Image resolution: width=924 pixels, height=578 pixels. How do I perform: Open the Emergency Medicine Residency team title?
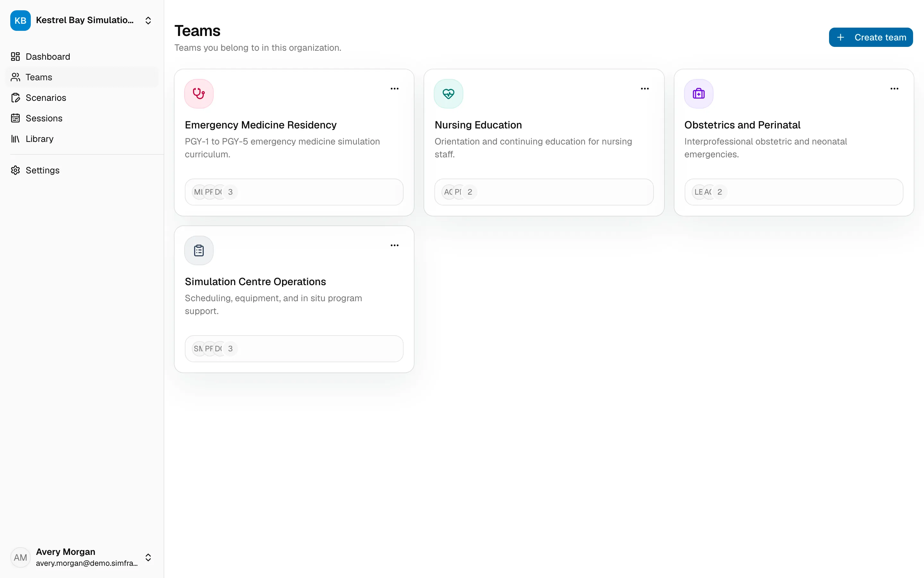261,125
